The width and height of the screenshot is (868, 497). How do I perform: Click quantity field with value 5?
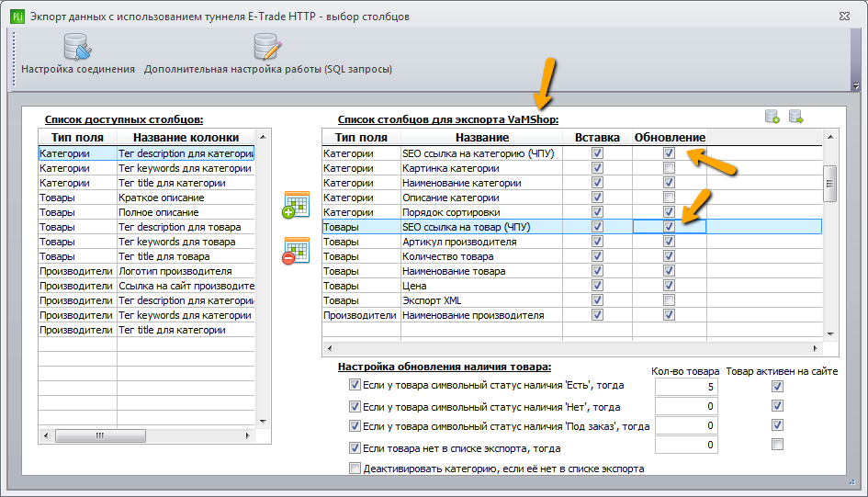686,387
